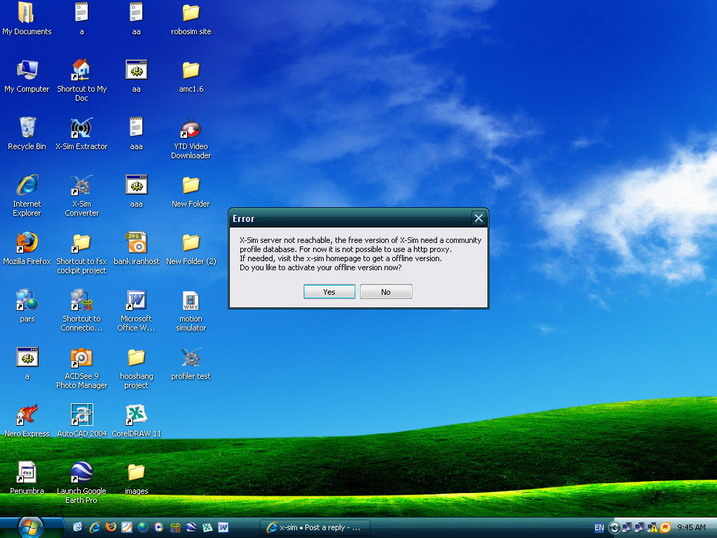717x538 pixels.
Task: Select the X-Sim Converter desktop icon
Action: point(81,186)
